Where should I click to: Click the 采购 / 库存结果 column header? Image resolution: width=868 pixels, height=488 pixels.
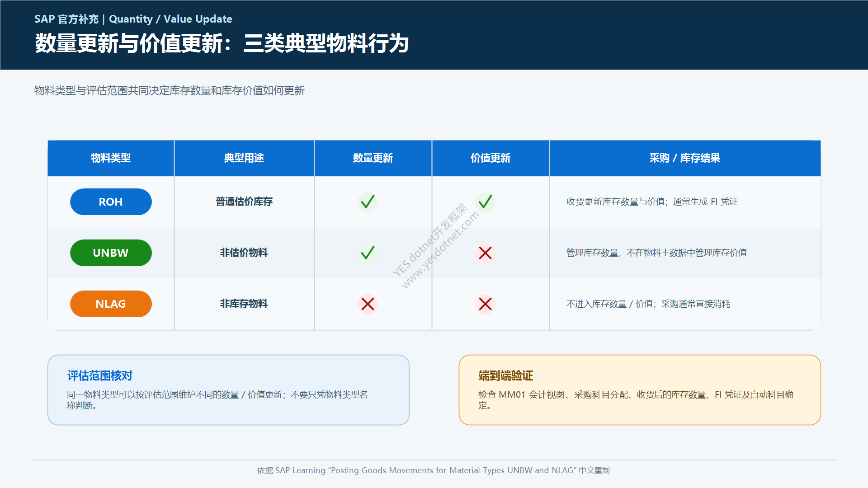tap(685, 158)
